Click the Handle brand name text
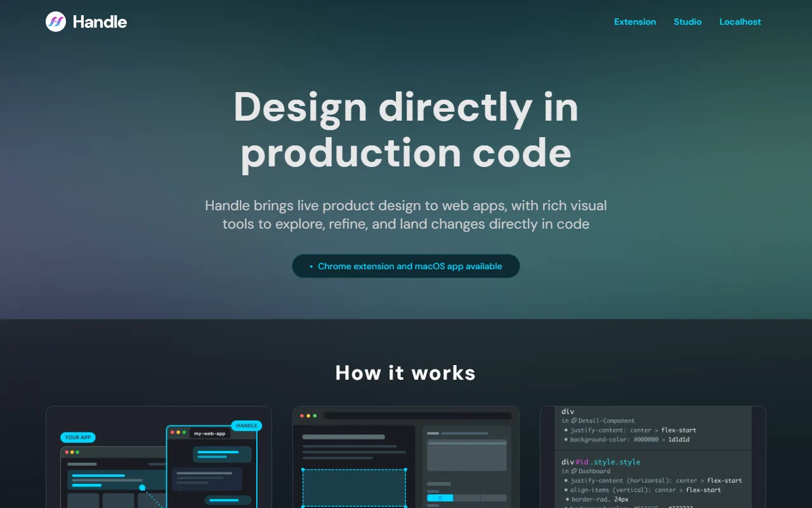Screen dimensions: 812x508 pos(100,22)
